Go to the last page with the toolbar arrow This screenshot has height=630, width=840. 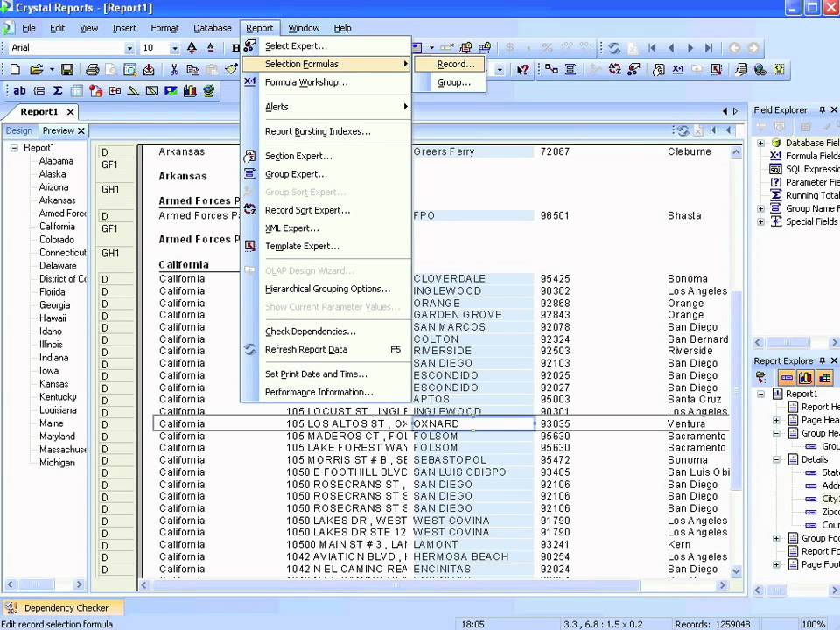tap(709, 48)
